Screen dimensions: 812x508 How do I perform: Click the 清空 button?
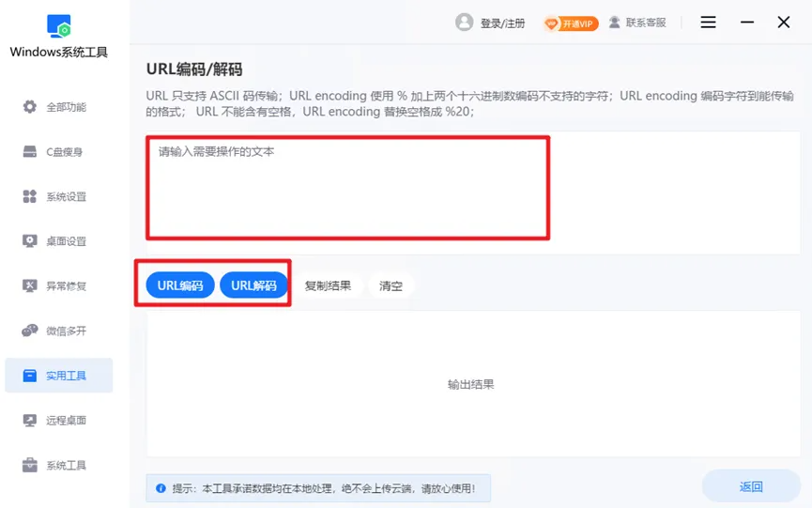391,285
